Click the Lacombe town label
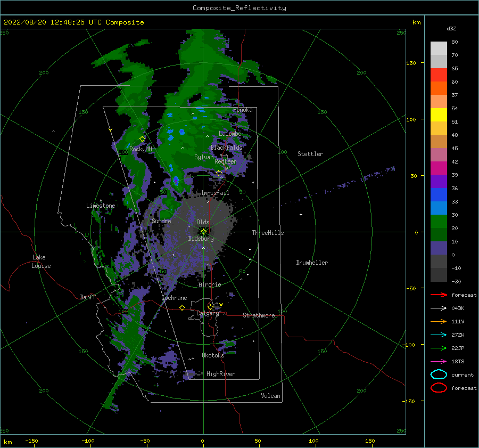The width and height of the screenshot is (479, 448). [230, 134]
